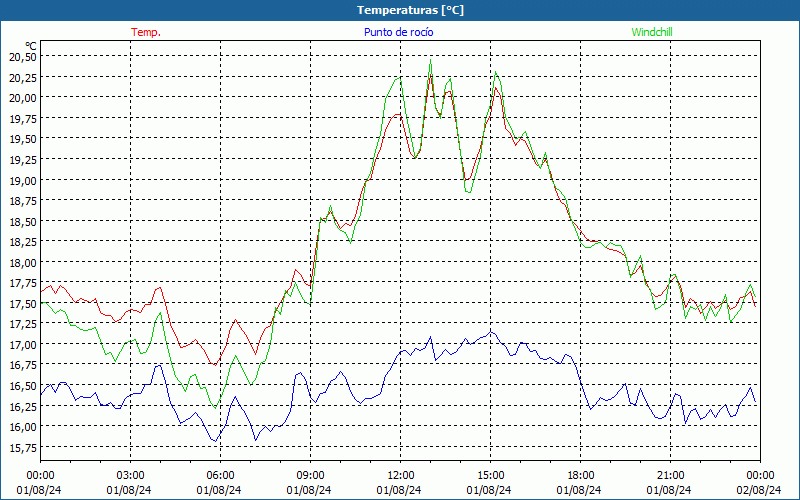Click the 17,25 y-axis value
Image resolution: width=800 pixels, height=500 pixels.
coord(22,323)
